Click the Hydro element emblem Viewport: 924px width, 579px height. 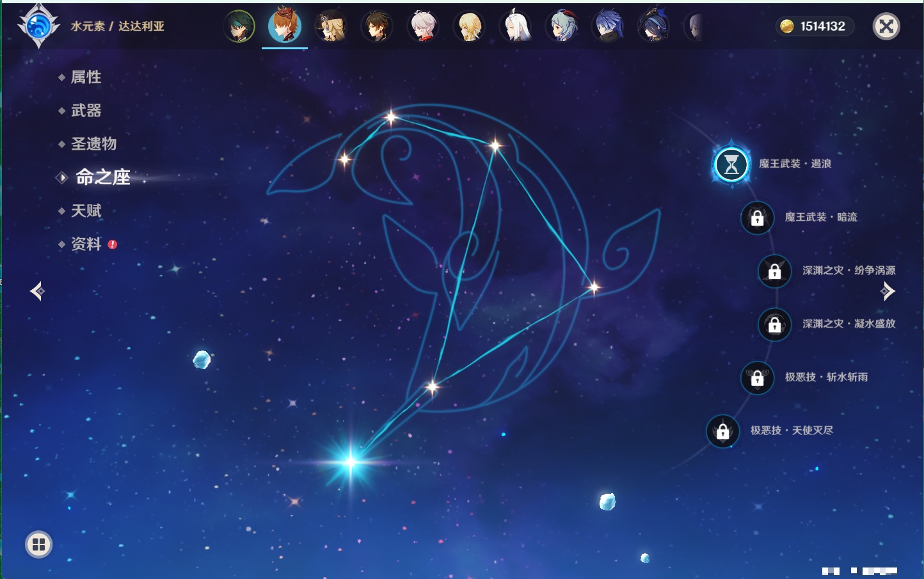point(38,26)
